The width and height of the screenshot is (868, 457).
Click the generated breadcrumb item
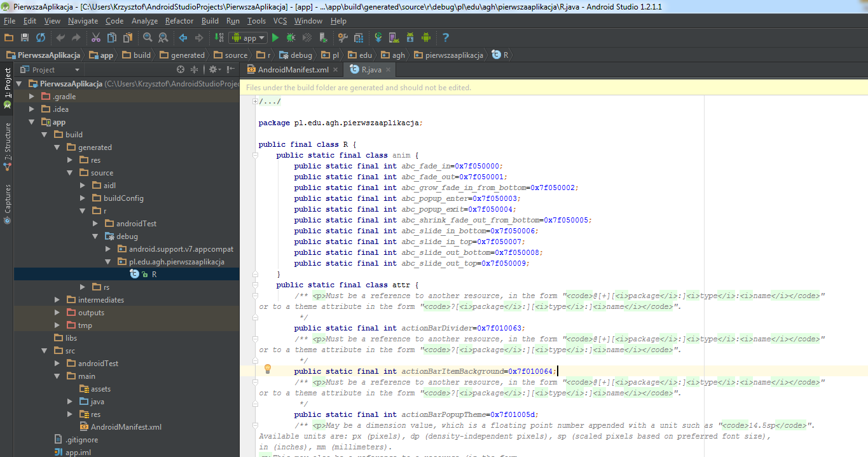point(183,55)
